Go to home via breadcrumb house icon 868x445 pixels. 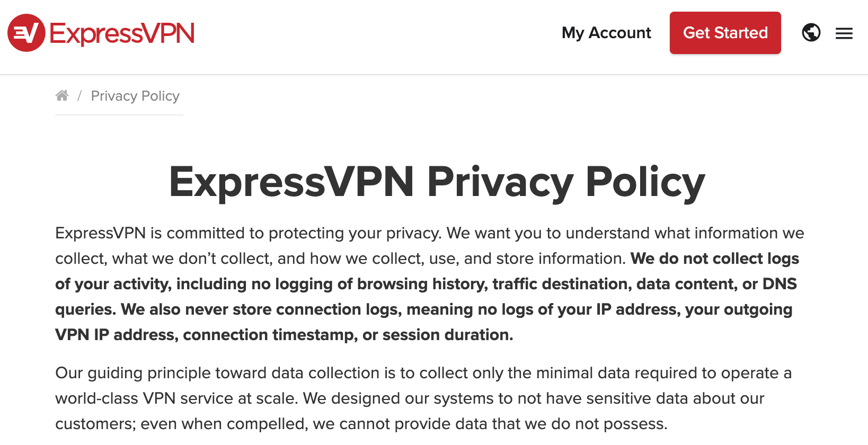coord(62,95)
